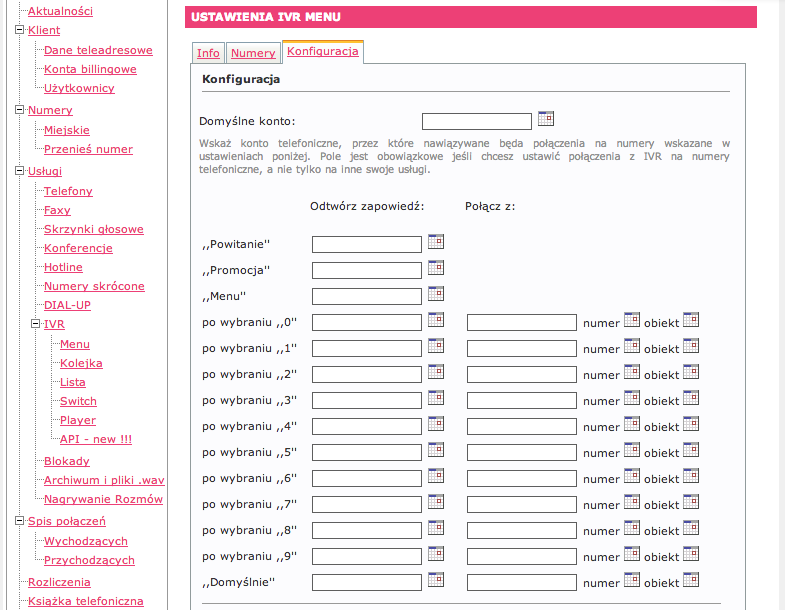Go to Rozliczenia page
The height and width of the screenshot is (610, 785).
(59, 582)
